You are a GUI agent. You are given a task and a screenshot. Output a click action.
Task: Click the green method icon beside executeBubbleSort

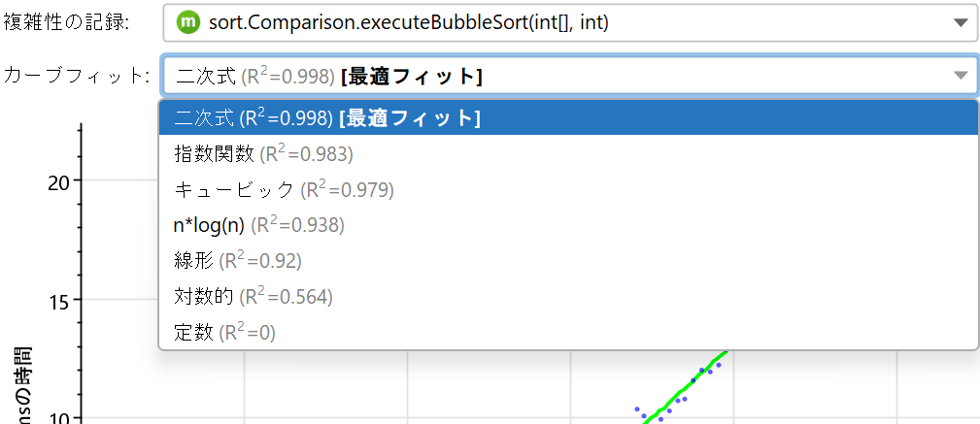coord(188,21)
